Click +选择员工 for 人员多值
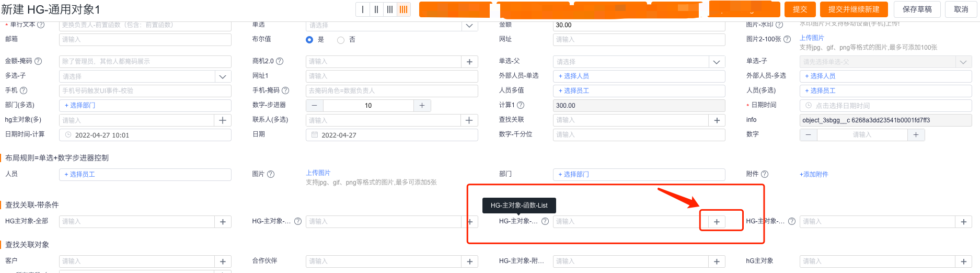Viewport: 980px width, 273px height. coord(573,90)
